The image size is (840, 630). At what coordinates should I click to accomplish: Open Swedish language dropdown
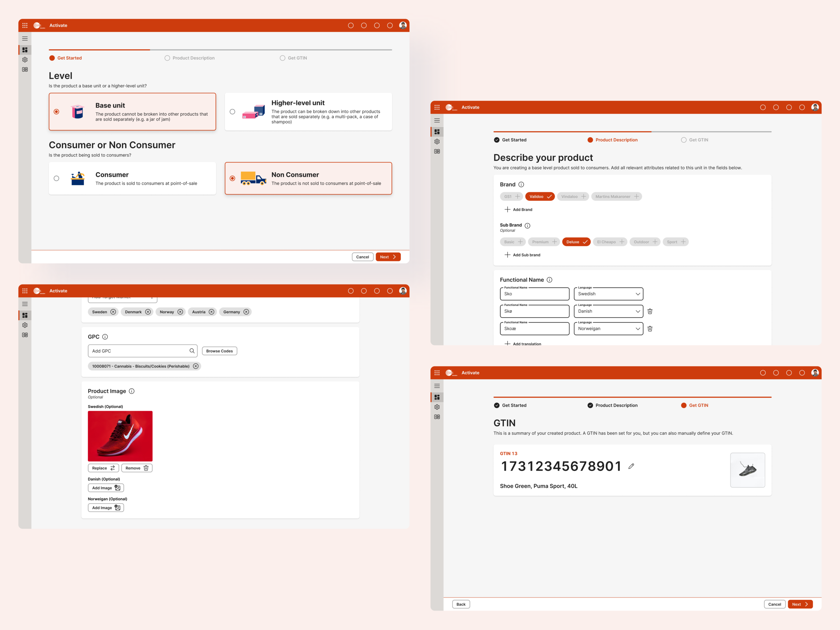(608, 294)
